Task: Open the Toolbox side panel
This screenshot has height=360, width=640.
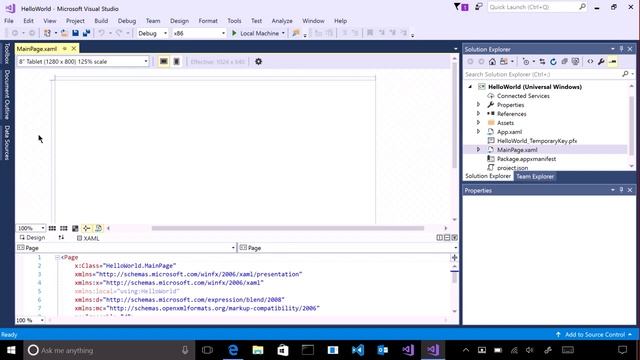Action: point(7,53)
